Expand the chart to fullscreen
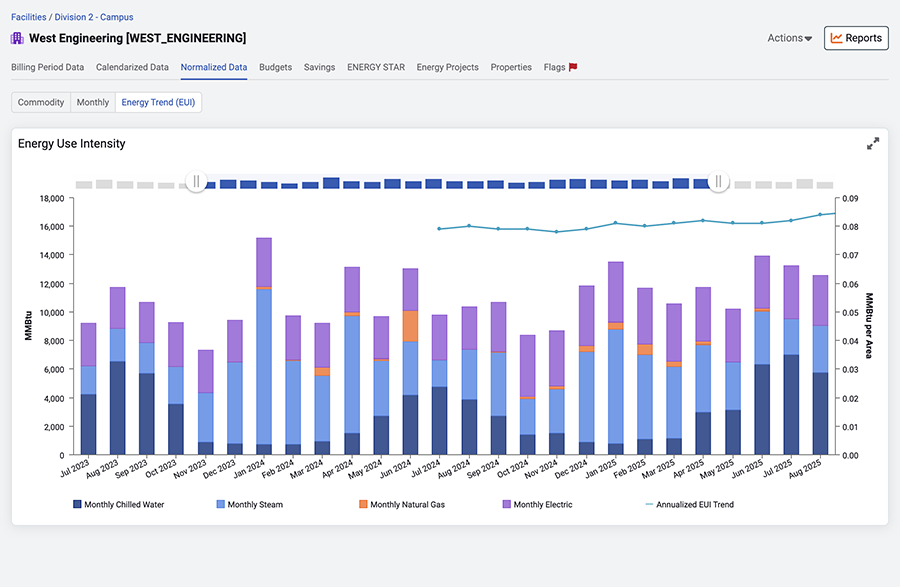The height and width of the screenshot is (587, 900). point(872,143)
